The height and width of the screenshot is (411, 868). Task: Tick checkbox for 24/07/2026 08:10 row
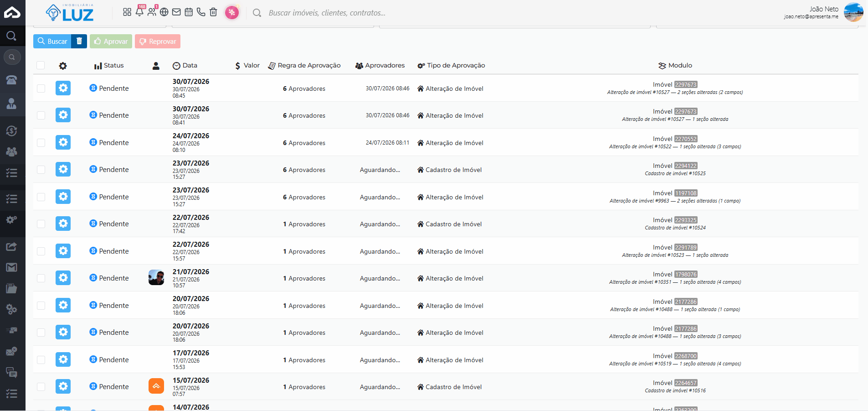41,142
